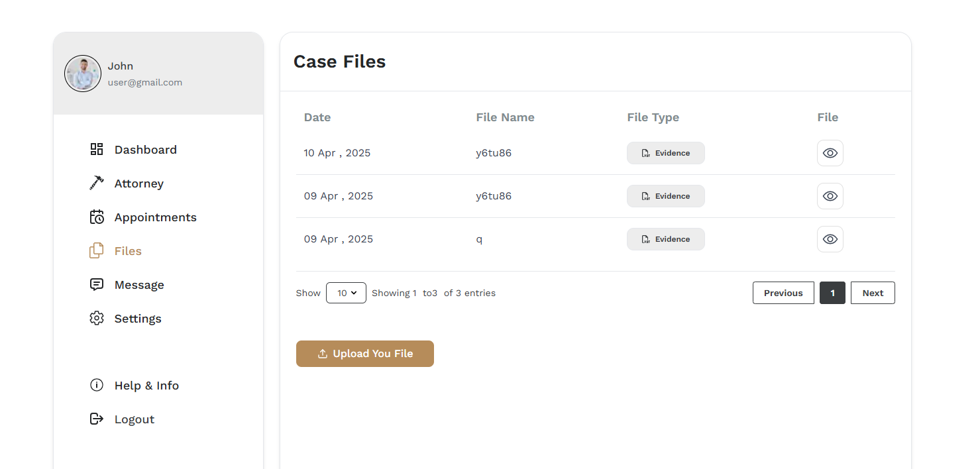View file y6tu86 dated 09 Apr
980x469 pixels.
coord(830,196)
